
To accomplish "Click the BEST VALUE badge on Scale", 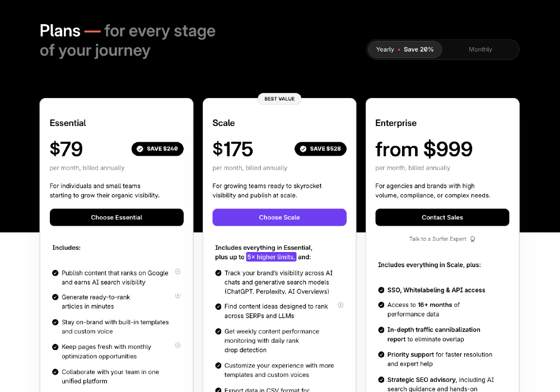I will 279,99.
